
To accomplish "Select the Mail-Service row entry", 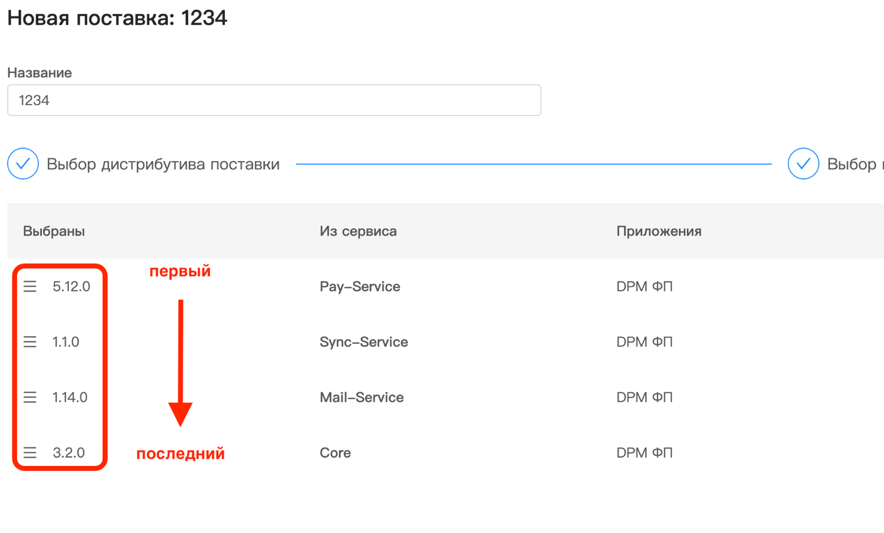I will (x=362, y=397).
